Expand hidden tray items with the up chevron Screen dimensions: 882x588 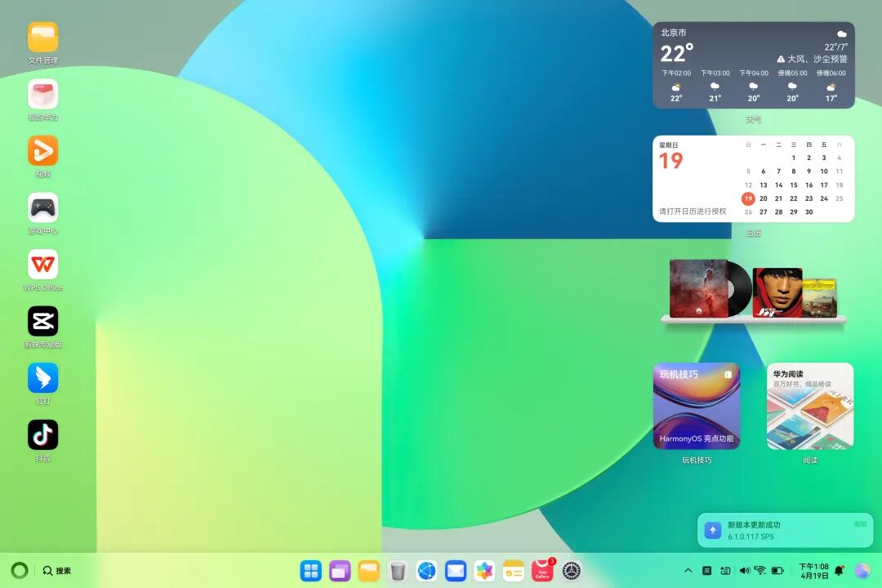click(688, 570)
